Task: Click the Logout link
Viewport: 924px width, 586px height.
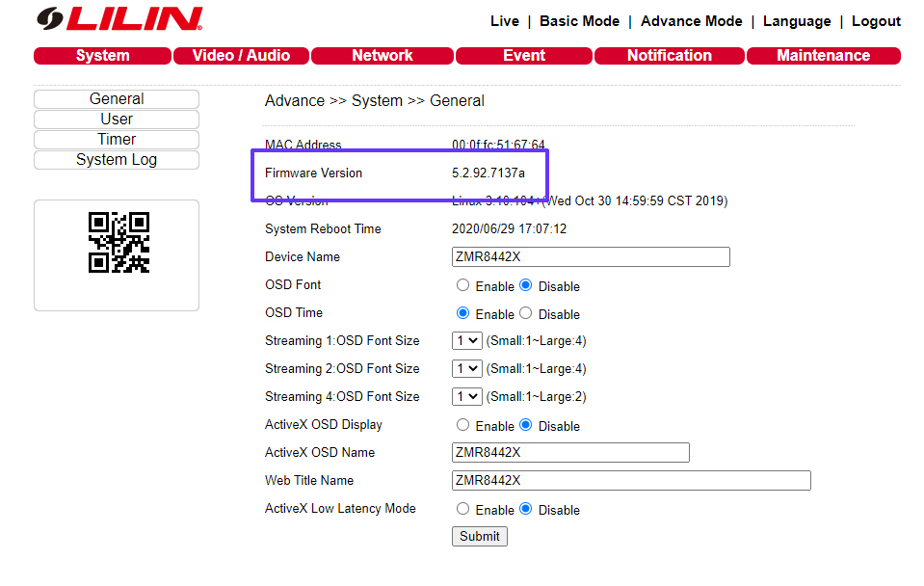Action: pos(876,21)
